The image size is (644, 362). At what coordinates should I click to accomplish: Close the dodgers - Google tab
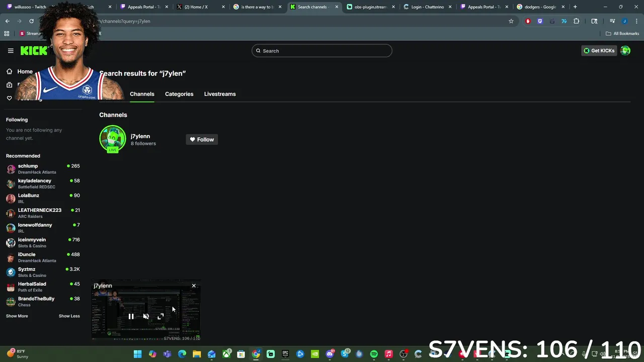[x=562, y=7]
